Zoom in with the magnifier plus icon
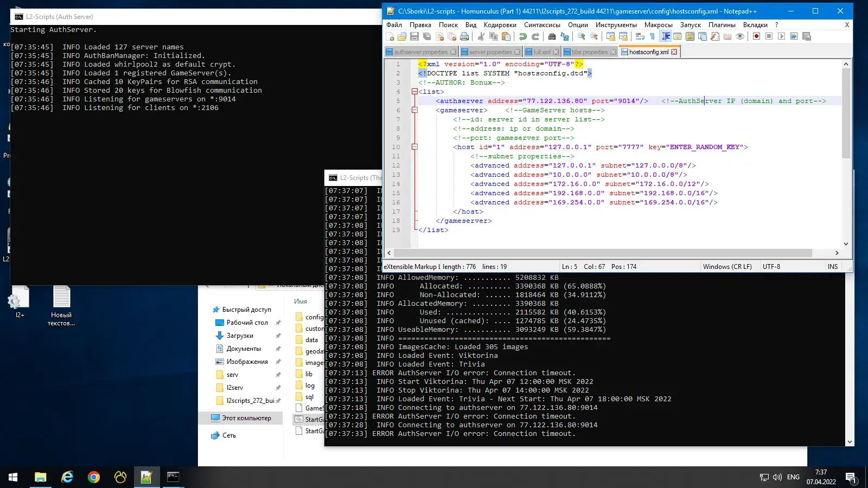This screenshot has width=868, height=488. (x=582, y=36)
